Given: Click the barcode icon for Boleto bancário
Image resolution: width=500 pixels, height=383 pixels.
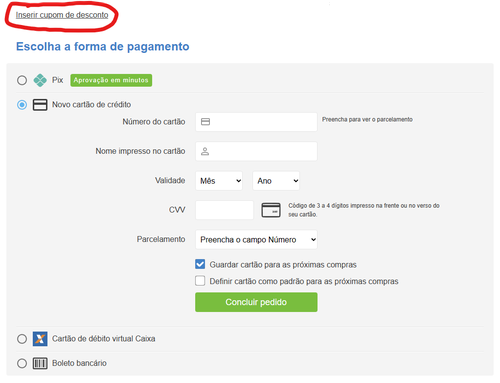Looking at the screenshot, I should 40,363.
